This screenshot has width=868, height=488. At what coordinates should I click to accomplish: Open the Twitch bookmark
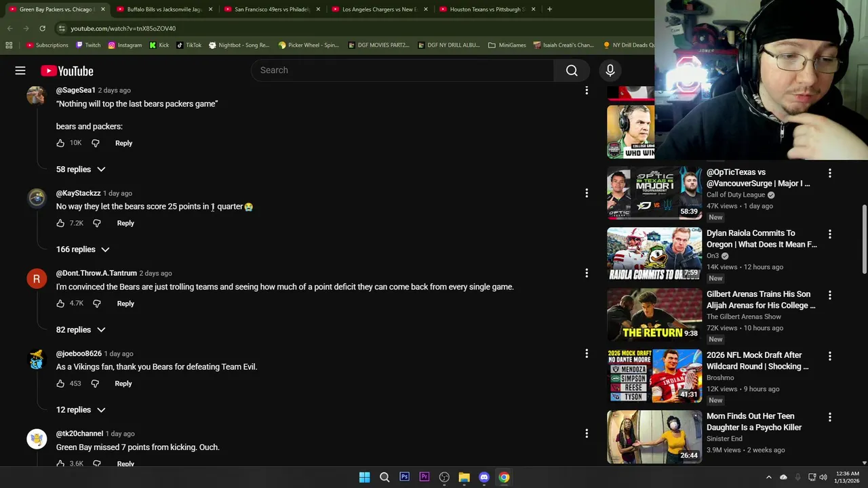pos(88,45)
